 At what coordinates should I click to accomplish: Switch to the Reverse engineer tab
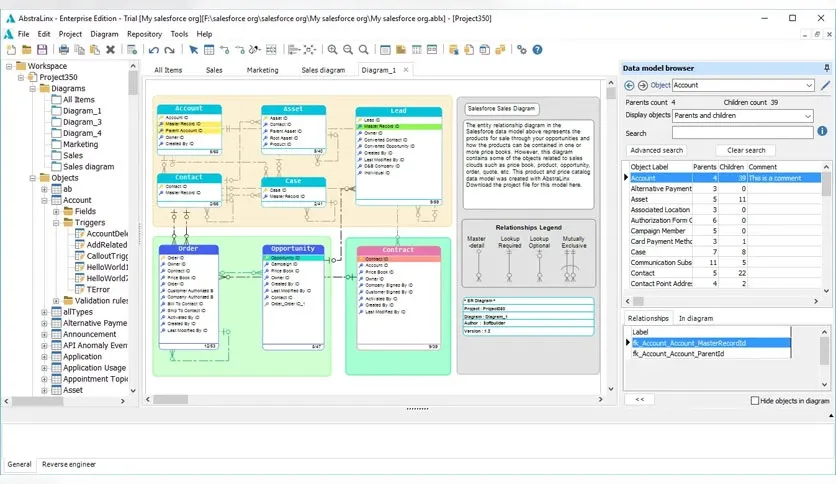click(x=69, y=464)
